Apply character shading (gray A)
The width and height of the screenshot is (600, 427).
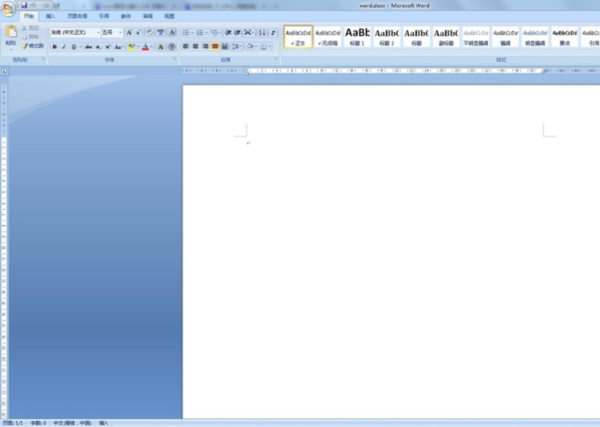coord(161,47)
